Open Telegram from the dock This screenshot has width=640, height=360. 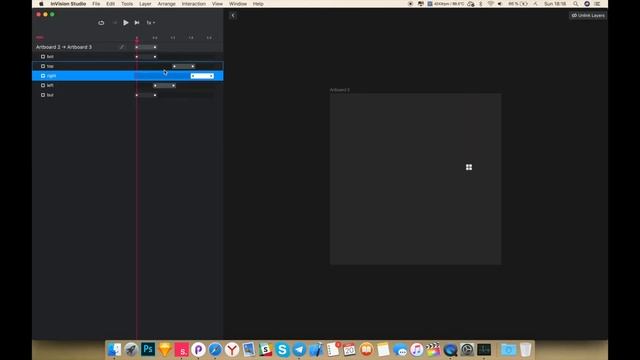coord(299,349)
